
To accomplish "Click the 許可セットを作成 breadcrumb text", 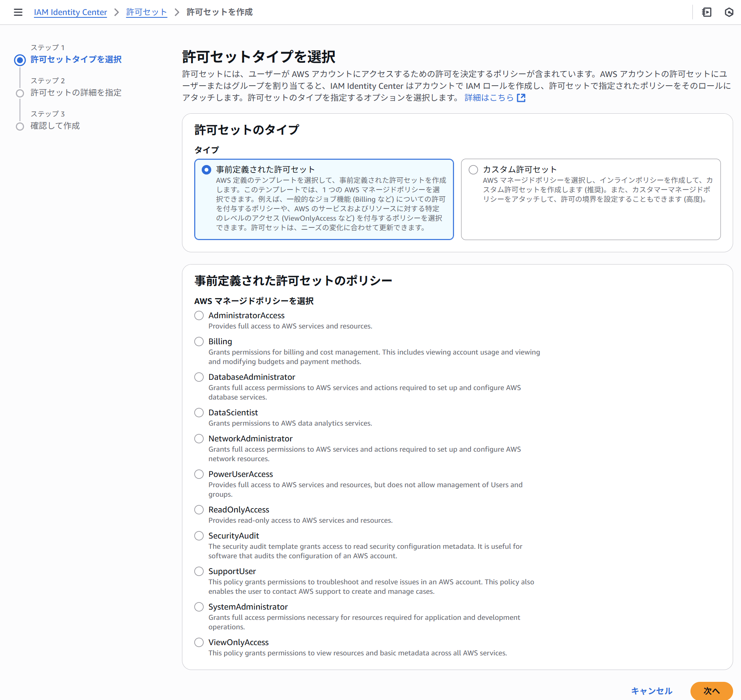I will coord(219,12).
